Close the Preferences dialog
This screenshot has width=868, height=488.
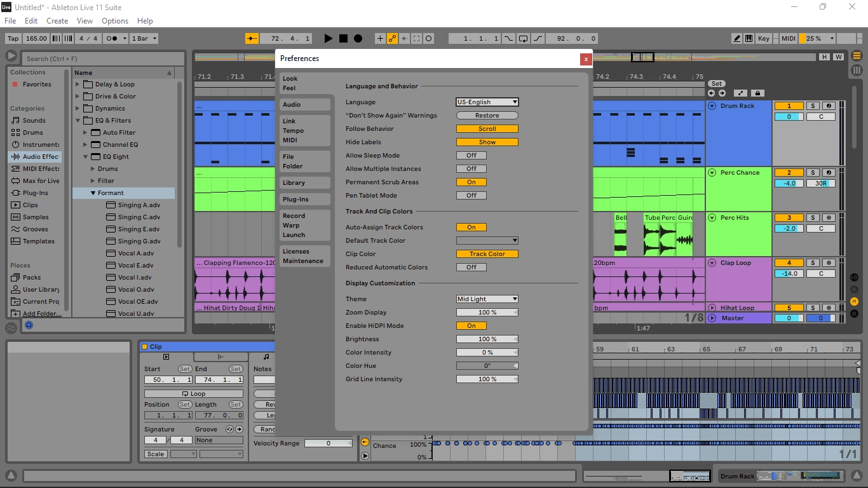point(586,59)
